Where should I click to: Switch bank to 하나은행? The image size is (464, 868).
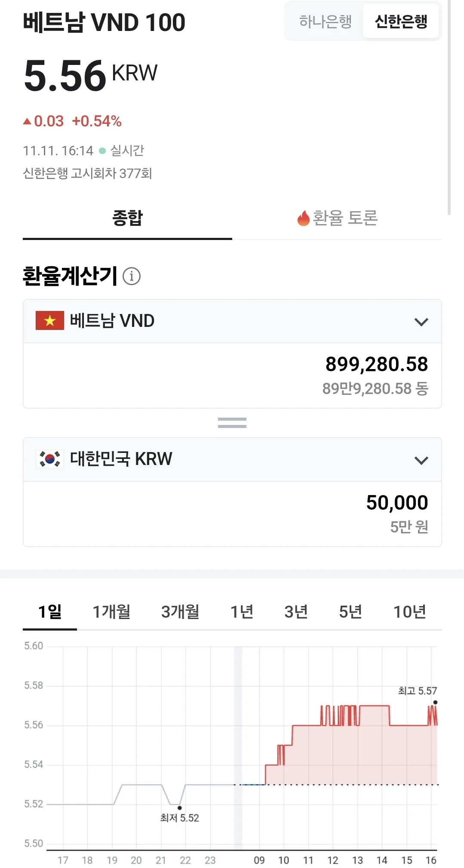pyautogui.click(x=325, y=21)
